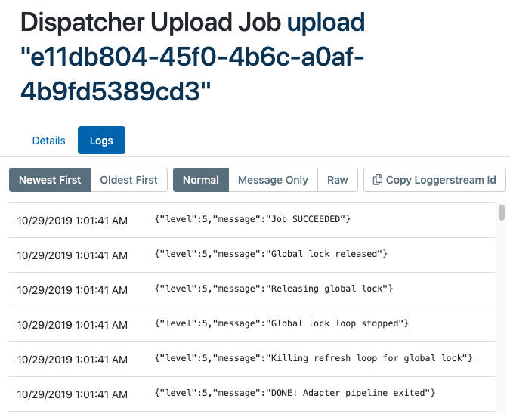The width and height of the screenshot is (510, 420).
Task: Click the timestamp of the Job SUCCEEDED row
Action: coord(73,221)
